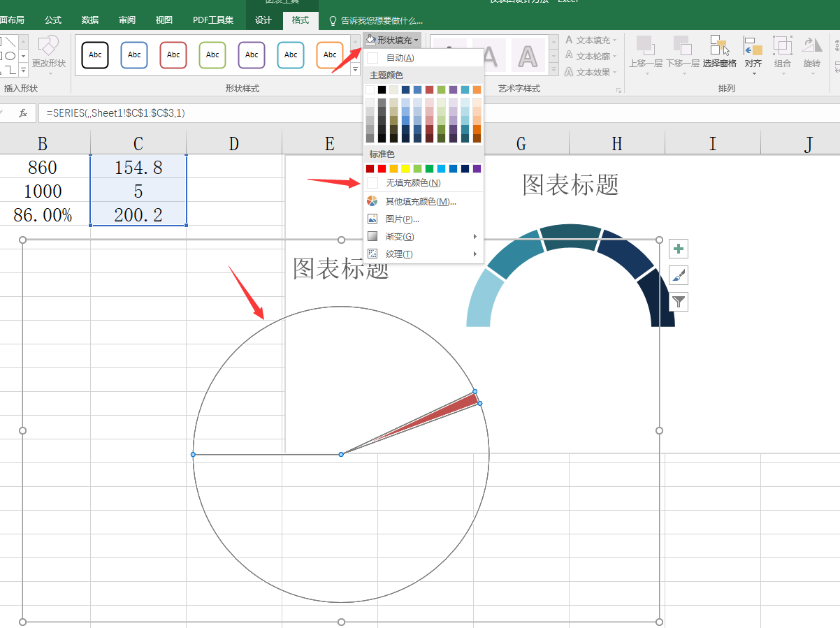Select the cell showing 154.8
The width and height of the screenshot is (840, 628).
click(138, 167)
